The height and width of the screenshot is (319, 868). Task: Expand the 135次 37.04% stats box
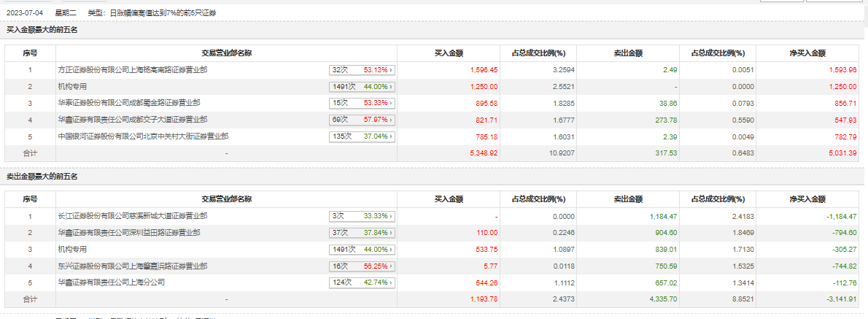click(x=362, y=137)
